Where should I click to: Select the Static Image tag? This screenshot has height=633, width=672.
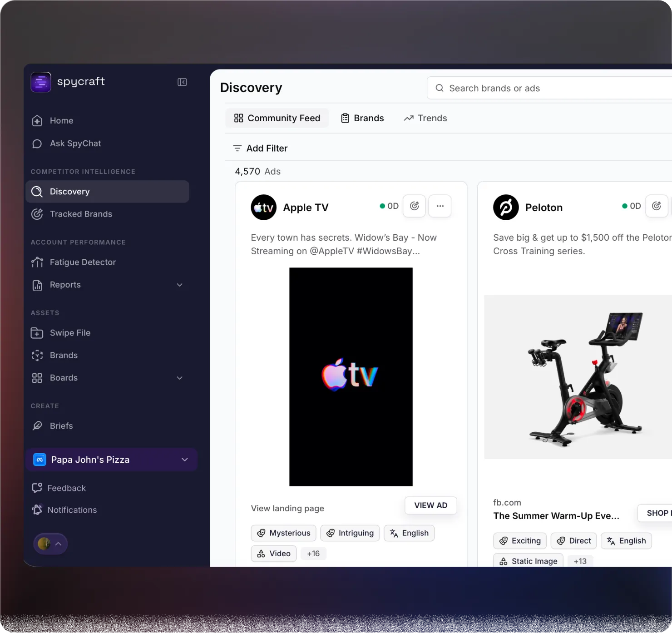(529, 561)
